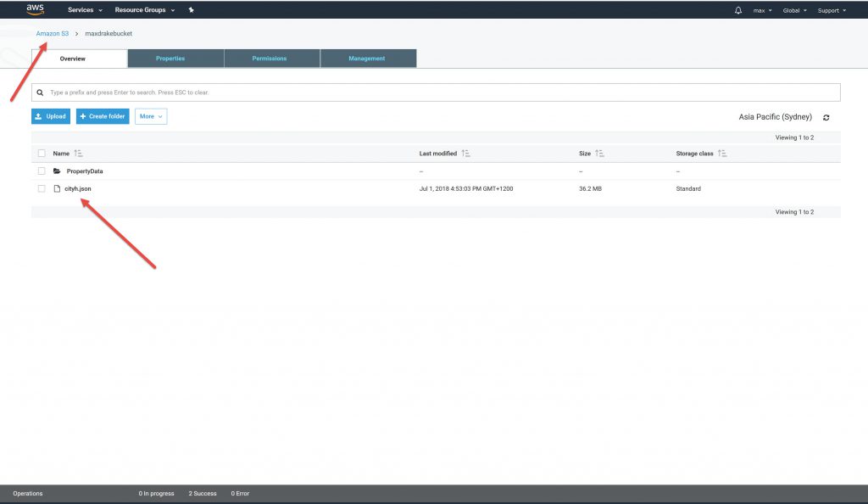The height and width of the screenshot is (504, 868).
Task: Tick the cityh.json file checkbox
Action: click(42, 188)
